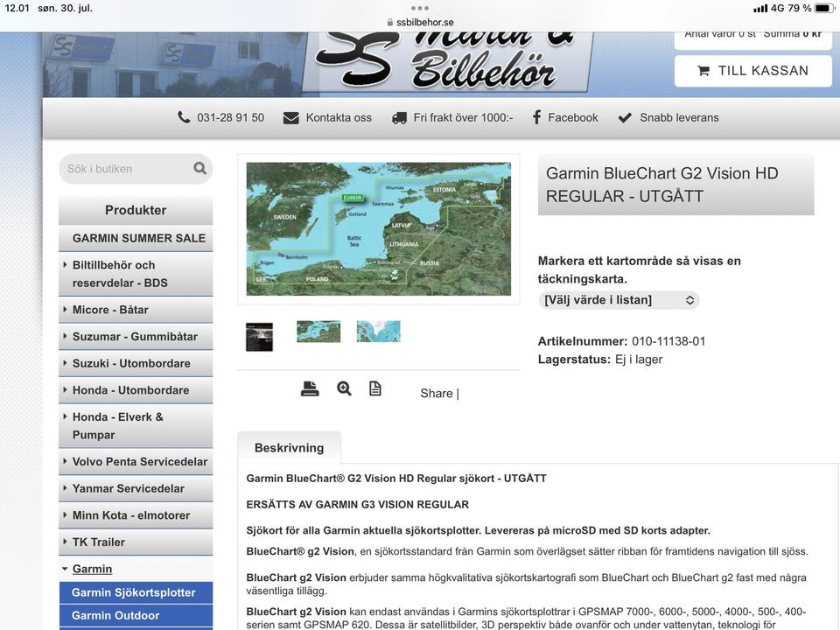Open the Yanmar Servicedelar menu item
The height and width of the screenshot is (630, 840).
pyautogui.click(x=136, y=488)
